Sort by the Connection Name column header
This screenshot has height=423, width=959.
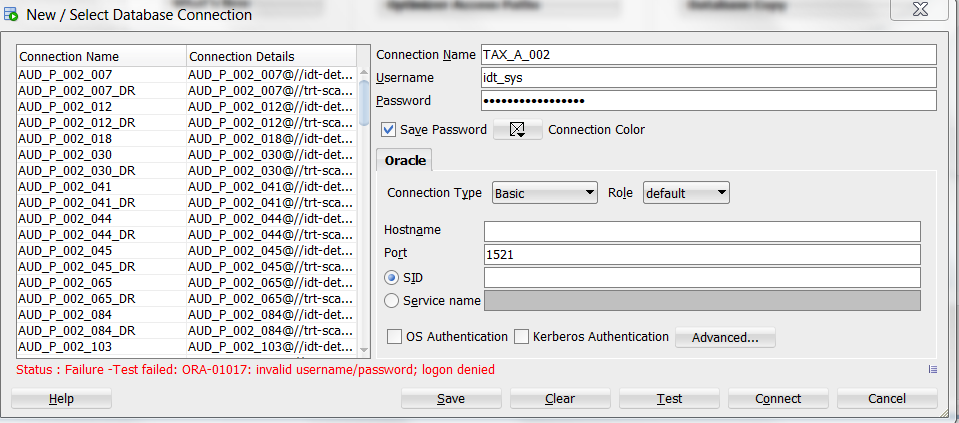[100, 56]
